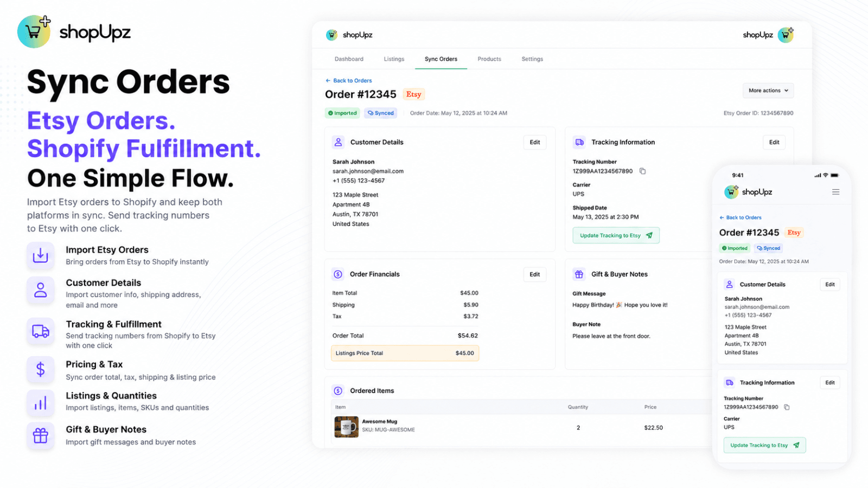Click the Tracking & Fulfillment truck icon
The width and height of the screenshot is (868, 488).
(x=41, y=331)
